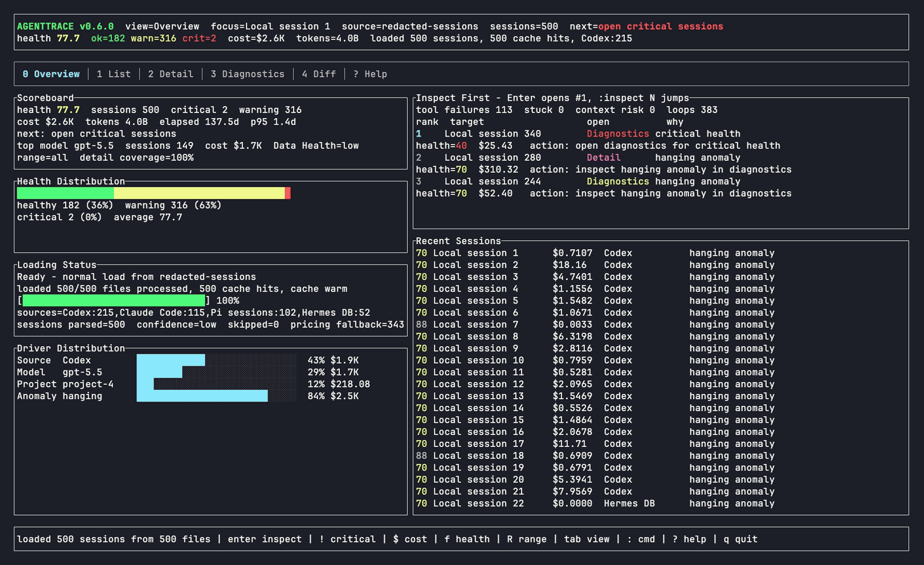924x565 pixels.
Task: Select Local session 280 in Inspect First
Action: coord(493,158)
